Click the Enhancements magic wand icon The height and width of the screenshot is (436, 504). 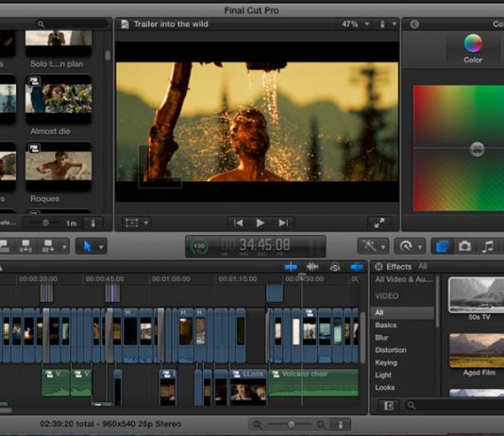coord(369,246)
